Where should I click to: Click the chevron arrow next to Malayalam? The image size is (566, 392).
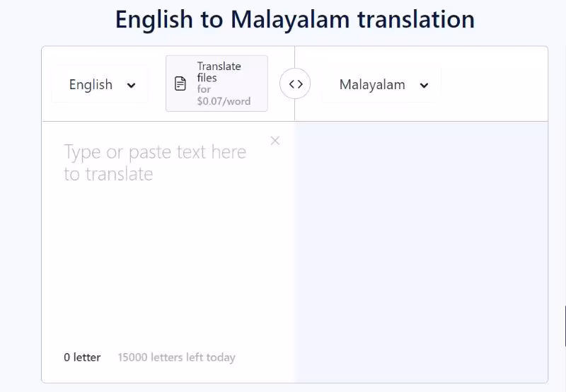point(424,85)
